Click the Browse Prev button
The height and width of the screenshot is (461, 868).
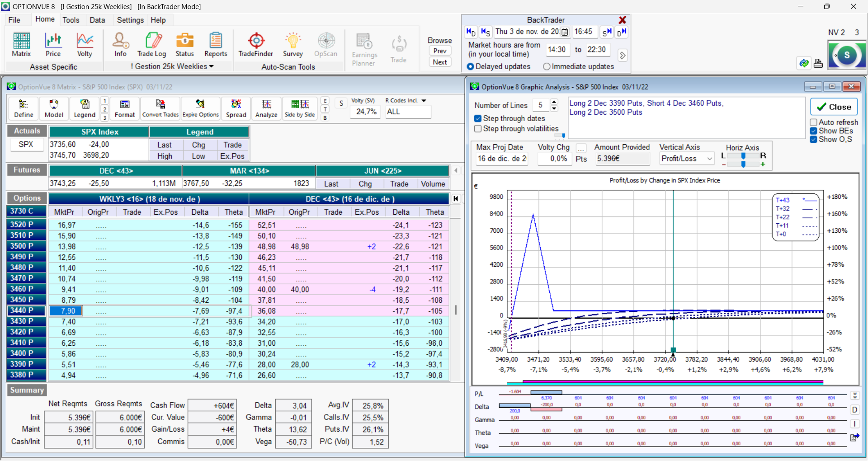440,50
